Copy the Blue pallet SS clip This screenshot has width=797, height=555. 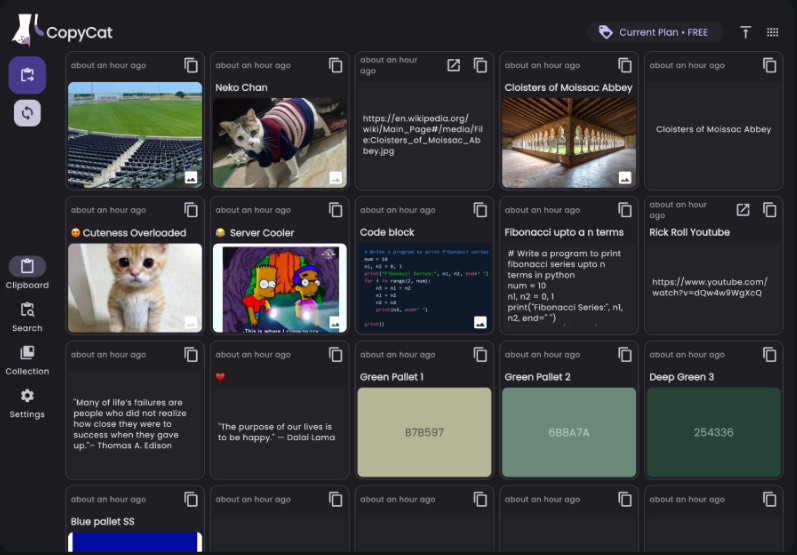[191, 499]
